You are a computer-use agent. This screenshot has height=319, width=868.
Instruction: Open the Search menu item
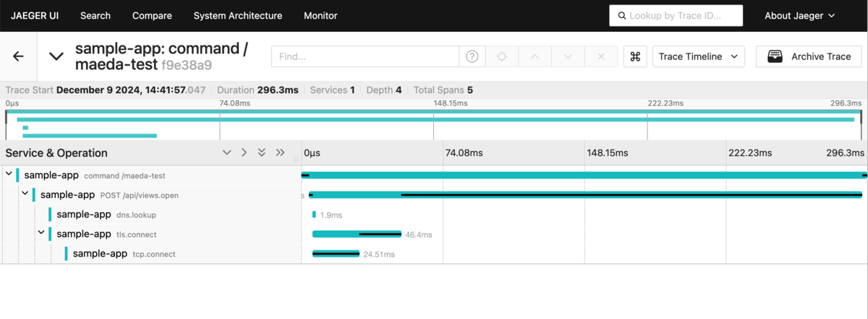[x=95, y=15]
